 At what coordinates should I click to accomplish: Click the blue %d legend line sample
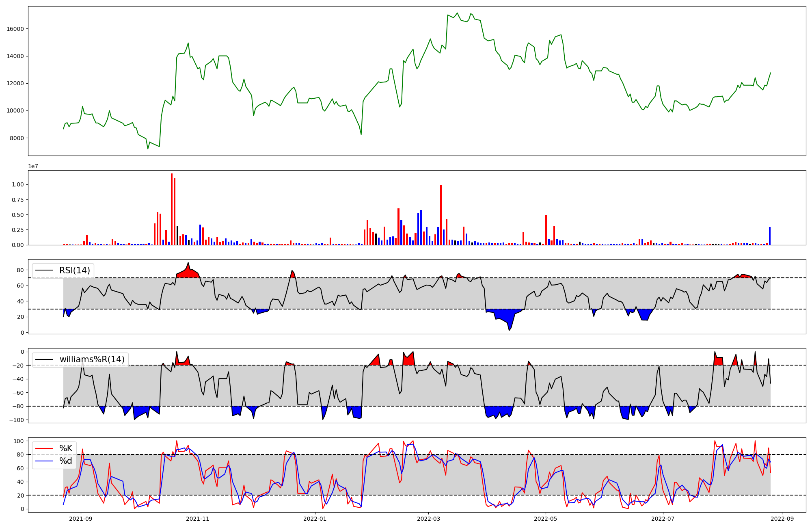point(44,461)
